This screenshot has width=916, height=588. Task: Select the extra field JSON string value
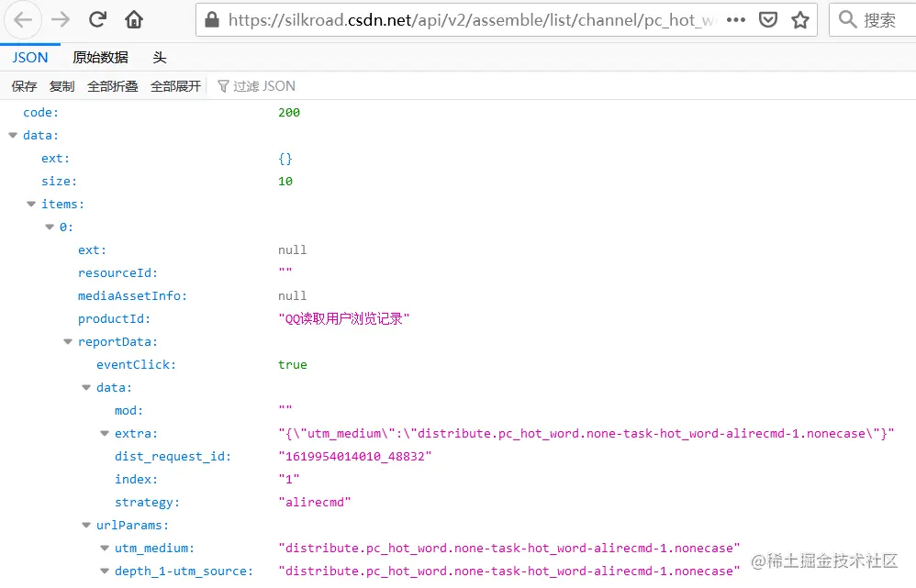[x=586, y=433]
